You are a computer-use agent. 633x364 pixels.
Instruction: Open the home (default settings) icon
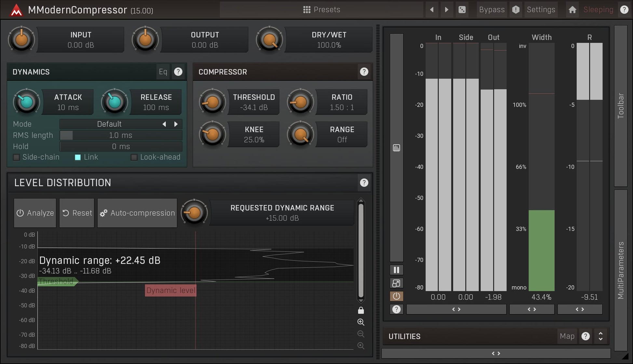coord(572,9)
